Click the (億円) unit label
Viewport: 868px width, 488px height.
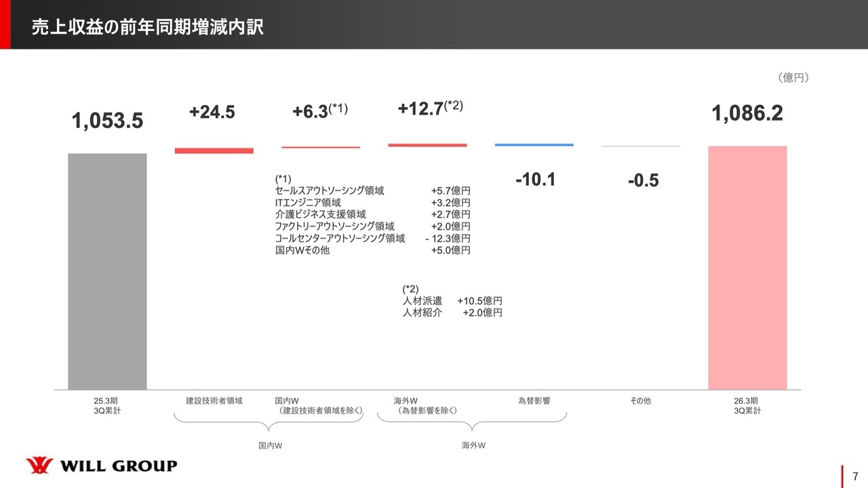click(793, 78)
